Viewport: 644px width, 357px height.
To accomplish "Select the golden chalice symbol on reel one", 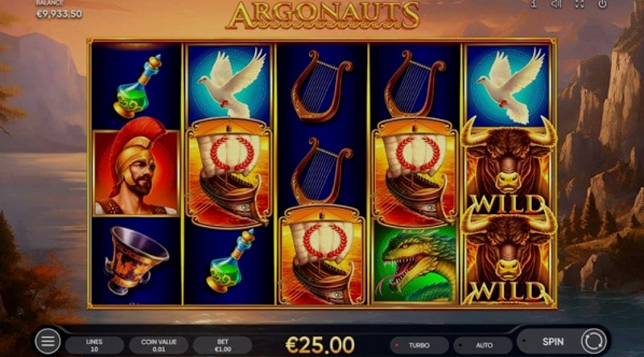I will pyautogui.click(x=135, y=261).
